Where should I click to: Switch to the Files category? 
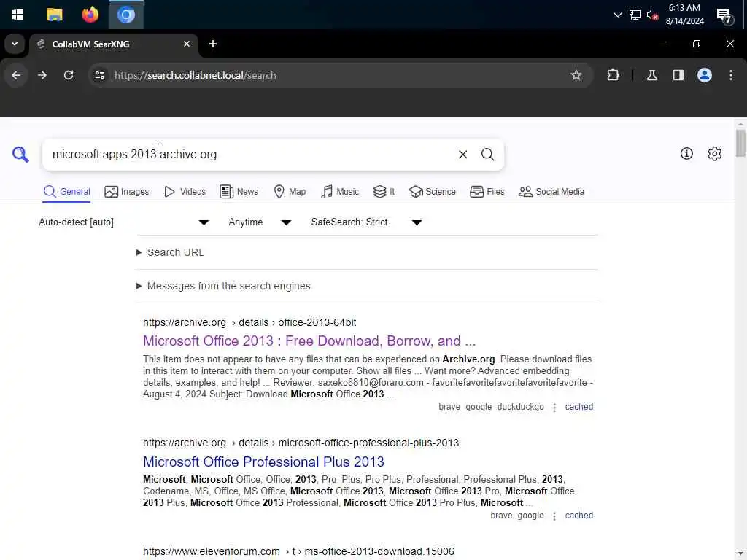(x=487, y=192)
